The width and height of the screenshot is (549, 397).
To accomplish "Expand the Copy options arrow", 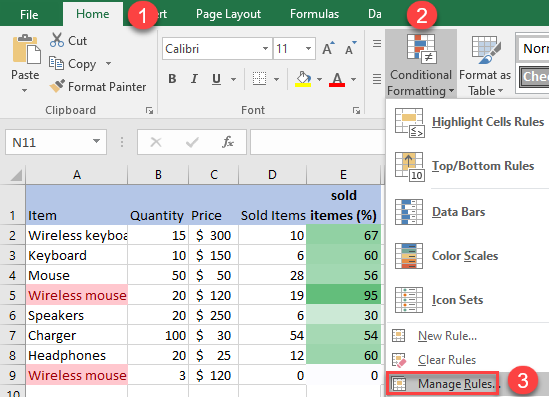I will point(108,63).
